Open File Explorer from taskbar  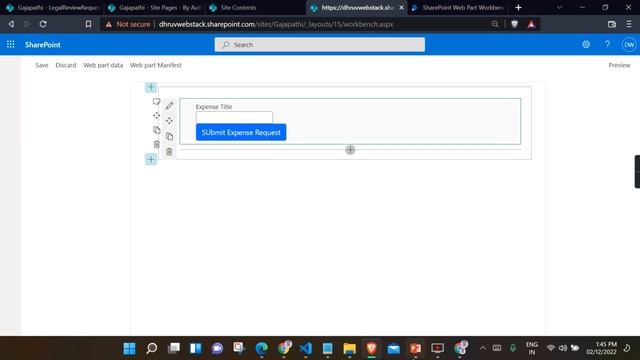tap(350, 348)
